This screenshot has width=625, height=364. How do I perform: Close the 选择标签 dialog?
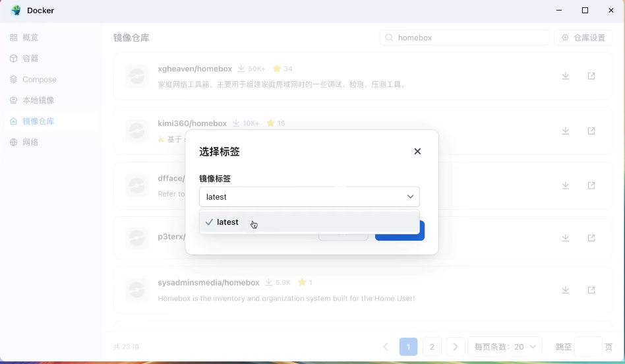(x=417, y=151)
